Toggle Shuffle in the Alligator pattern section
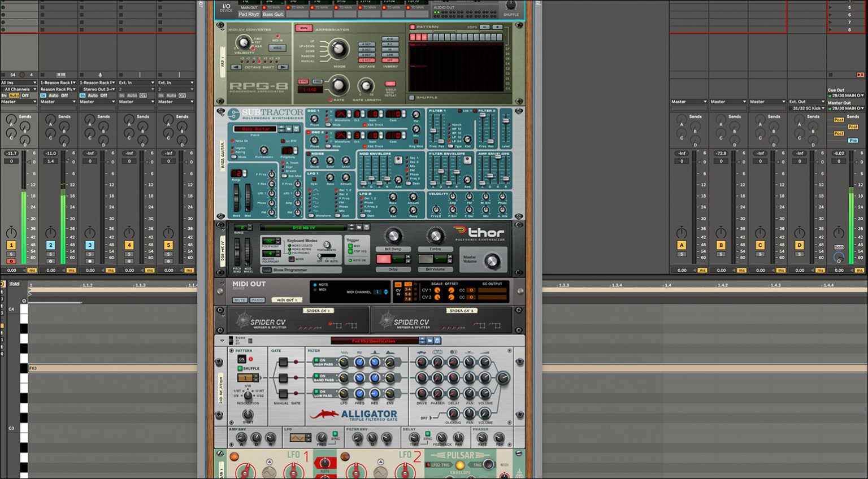Viewport: 868px width, 479px height. click(x=240, y=368)
